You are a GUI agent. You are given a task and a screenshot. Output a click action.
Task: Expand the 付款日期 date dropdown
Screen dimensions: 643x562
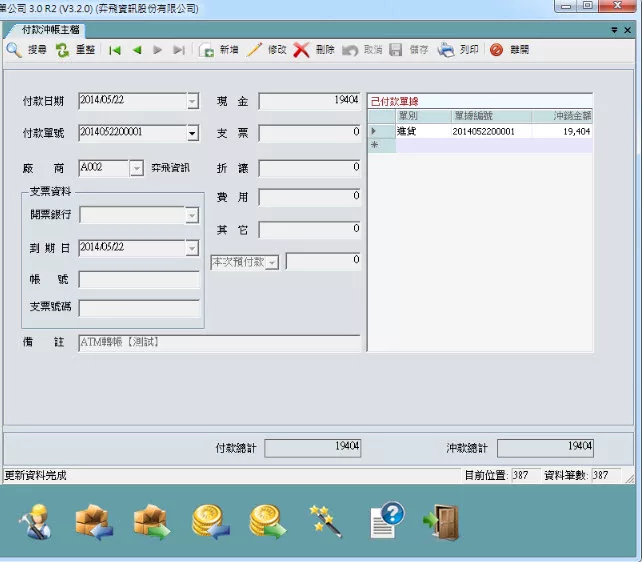coord(192,101)
